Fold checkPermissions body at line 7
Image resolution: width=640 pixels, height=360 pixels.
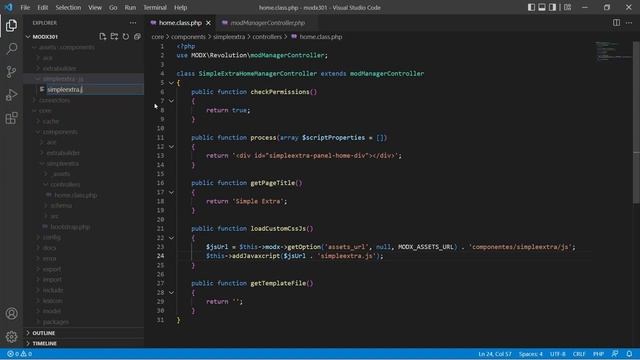(171, 101)
